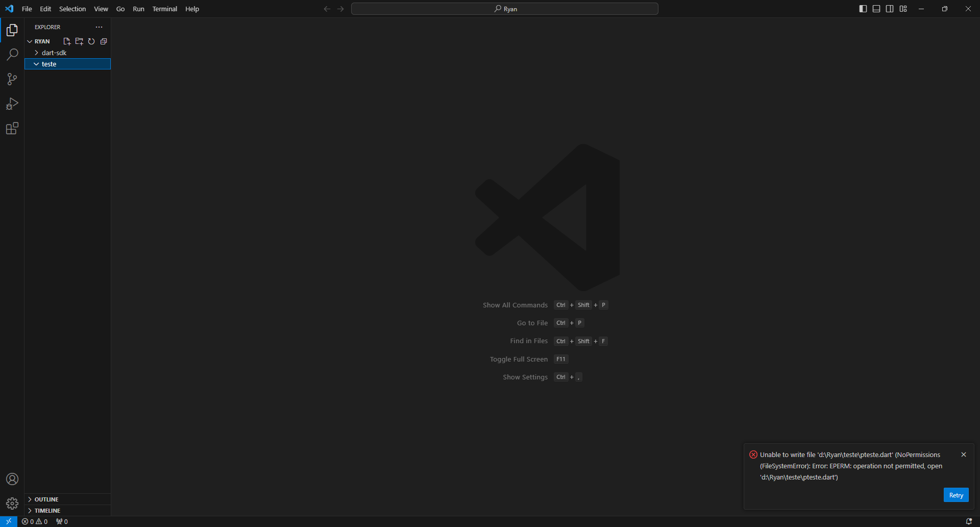
Task: Click the New Folder icon in RYAN header
Action: tap(79, 41)
